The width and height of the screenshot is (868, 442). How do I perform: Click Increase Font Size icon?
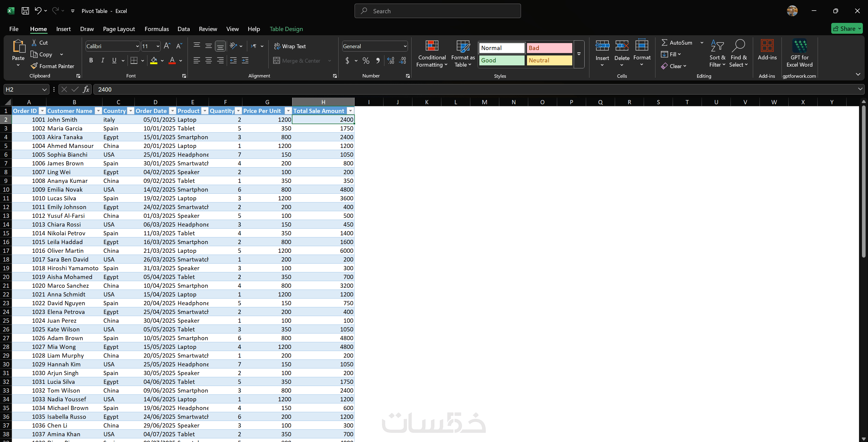pos(167,46)
